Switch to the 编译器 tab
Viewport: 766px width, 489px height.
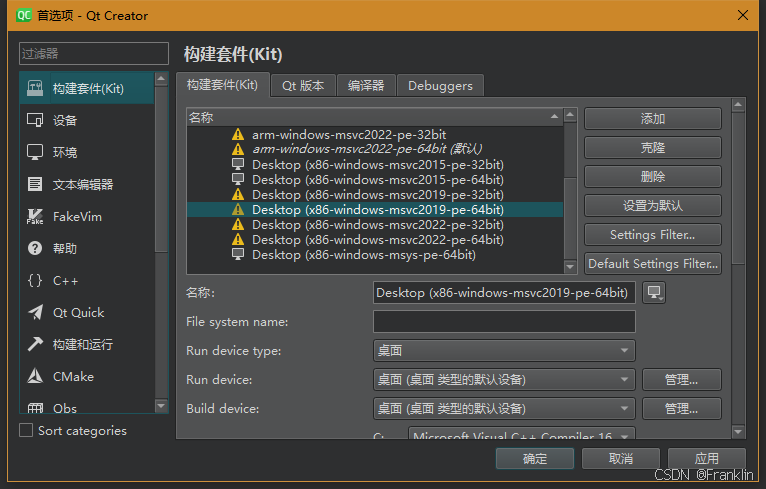[366, 86]
